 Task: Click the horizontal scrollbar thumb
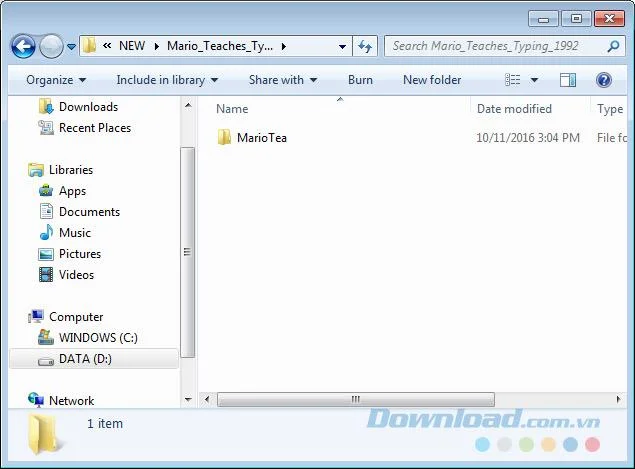[356, 399]
